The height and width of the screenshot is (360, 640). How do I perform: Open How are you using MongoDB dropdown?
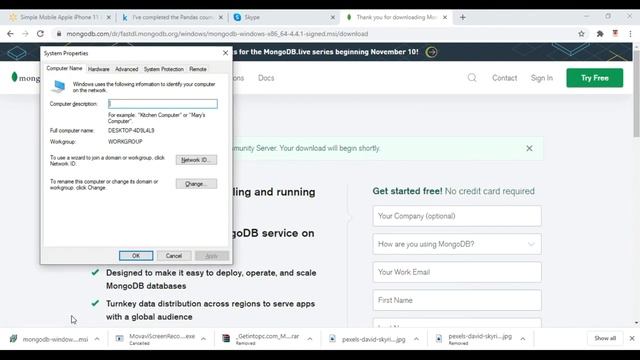pos(457,244)
